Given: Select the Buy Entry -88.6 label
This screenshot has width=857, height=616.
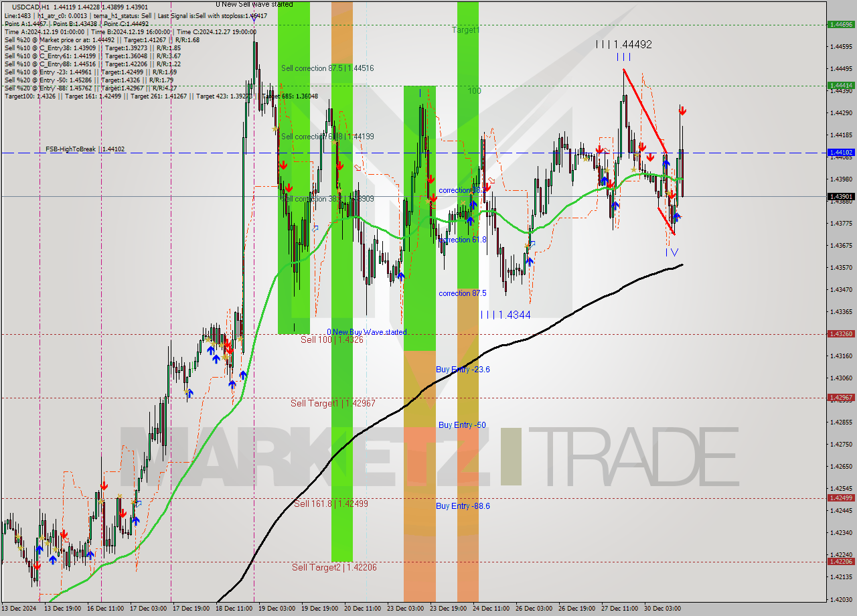Looking at the screenshot, I should tap(463, 506).
